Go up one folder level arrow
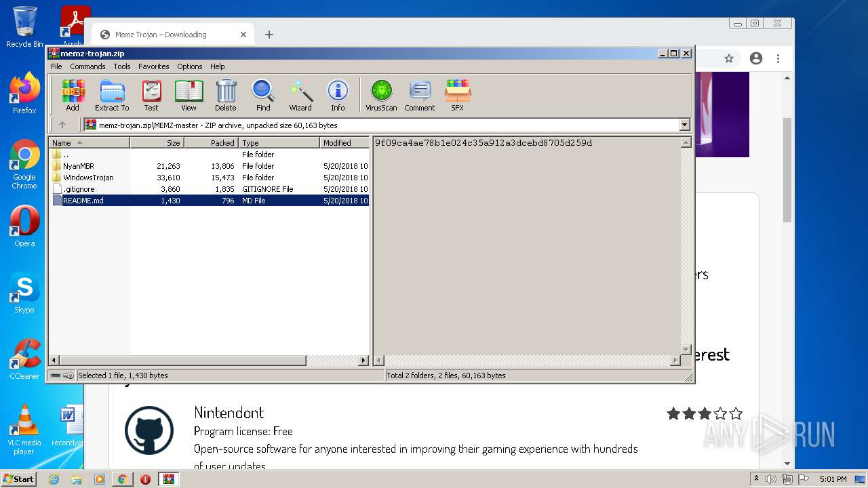 pyautogui.click(x=62, y=125)
